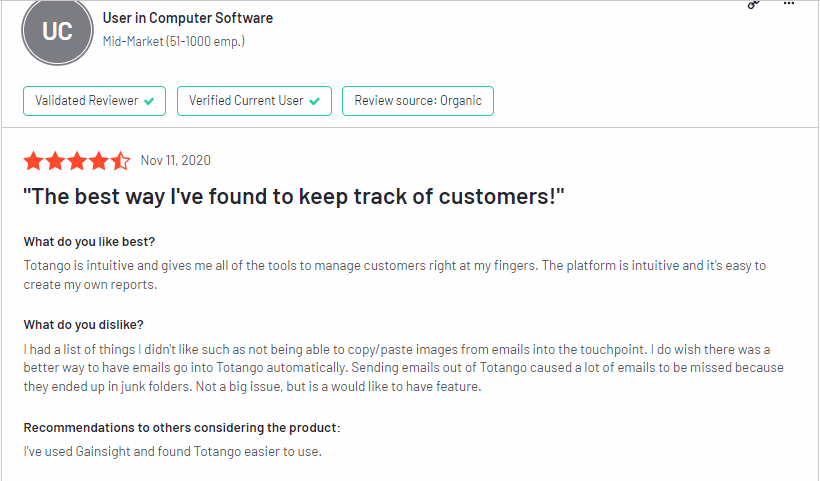Click the Gainsight comparison sentence
This screenshot has width=820, height=481.
(173, 451)
